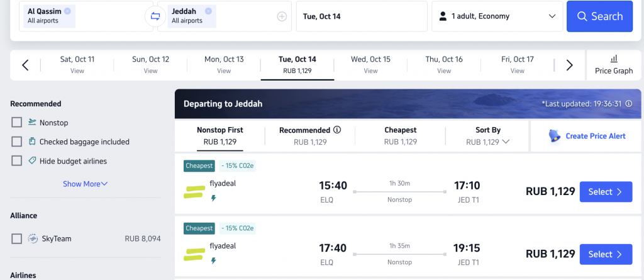Expand Show More recommended filters
644x280 pixels.
85,184
